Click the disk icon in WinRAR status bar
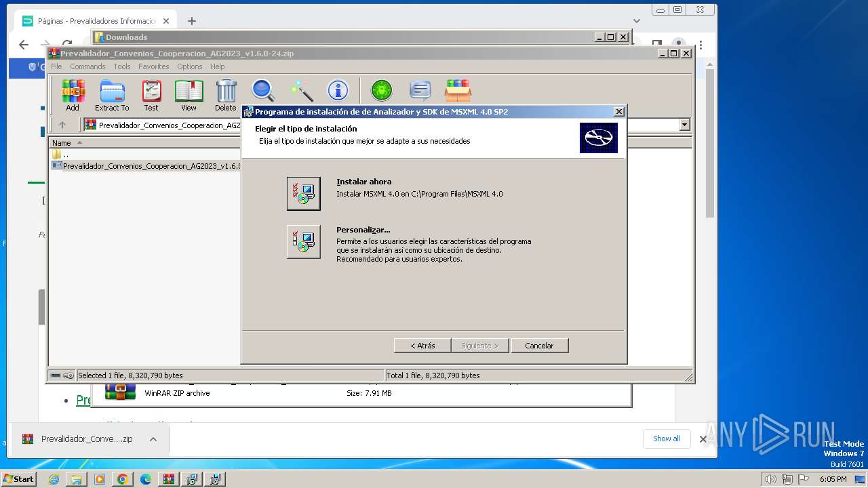This screenshot has height=488, width=868. [x=56, y=375]
